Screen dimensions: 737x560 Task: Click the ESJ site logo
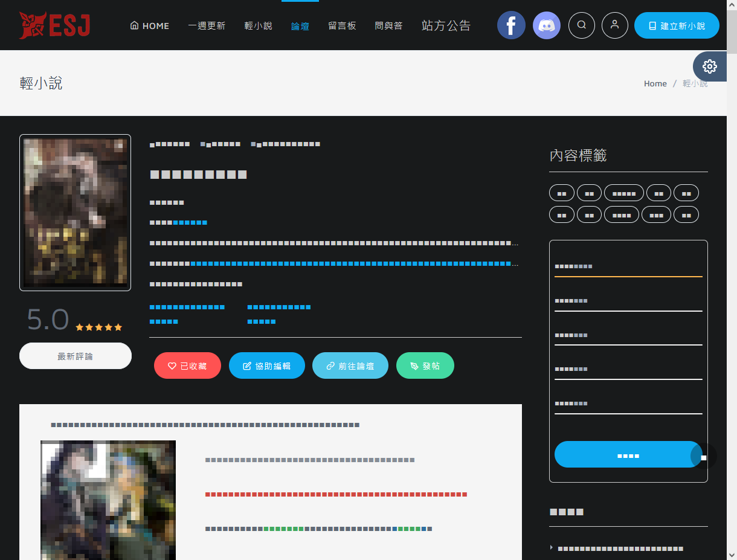coord(54,25)
